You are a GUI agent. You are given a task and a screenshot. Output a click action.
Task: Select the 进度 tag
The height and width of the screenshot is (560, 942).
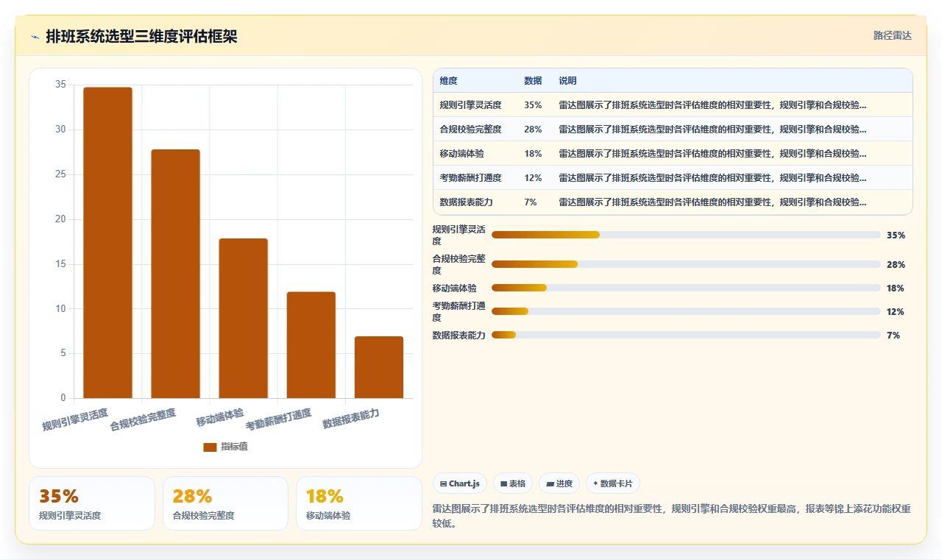click(559, 483)
